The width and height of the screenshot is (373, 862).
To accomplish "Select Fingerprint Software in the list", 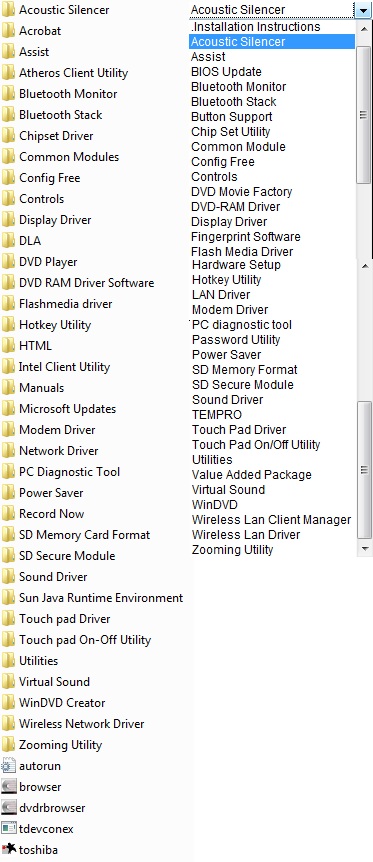I will click(x=245, y=237).
